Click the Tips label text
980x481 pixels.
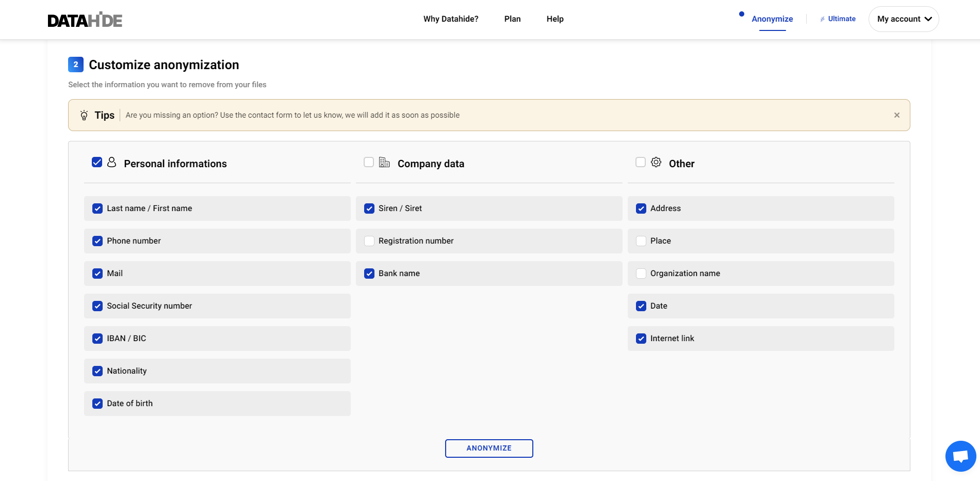(x=105, y=115)
